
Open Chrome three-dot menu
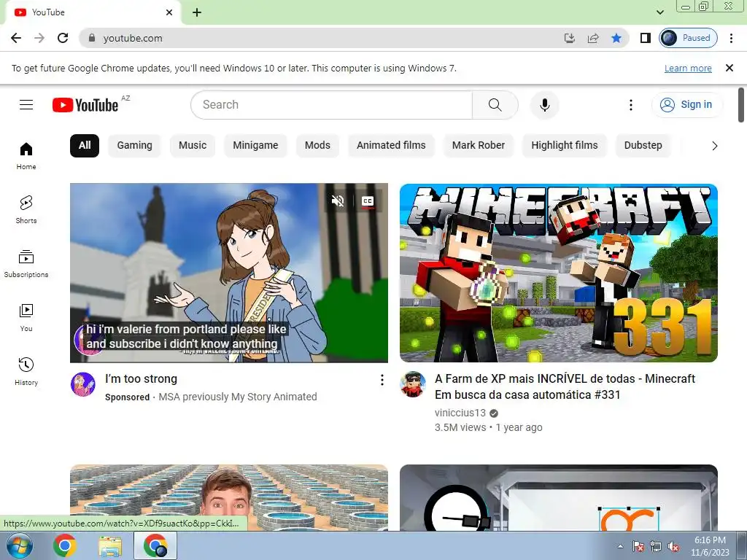pos(731,38)
